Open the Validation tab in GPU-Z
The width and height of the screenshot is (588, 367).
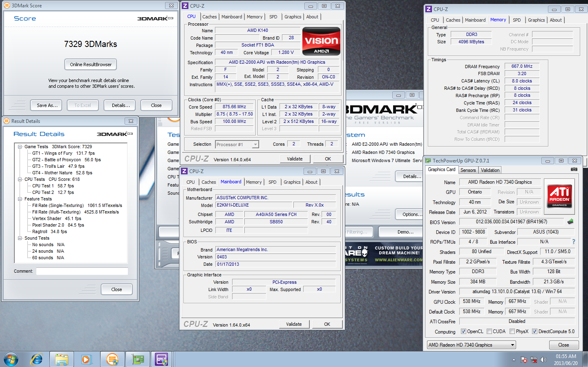coord(490,170)
